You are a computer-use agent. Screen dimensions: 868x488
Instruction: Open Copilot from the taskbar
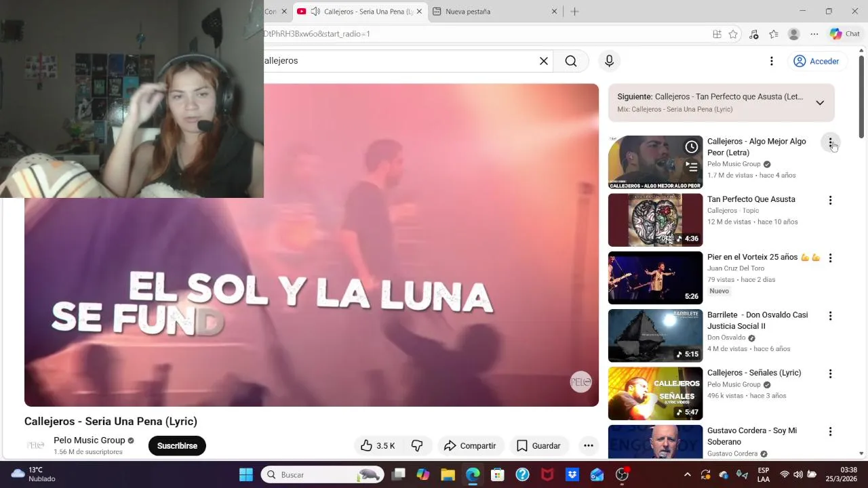423,474
